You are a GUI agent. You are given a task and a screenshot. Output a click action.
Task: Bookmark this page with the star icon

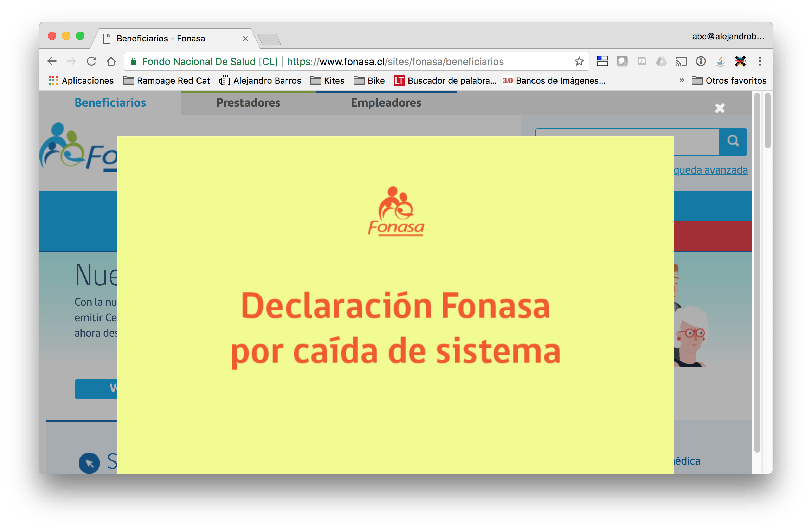[x=579, y=62]
